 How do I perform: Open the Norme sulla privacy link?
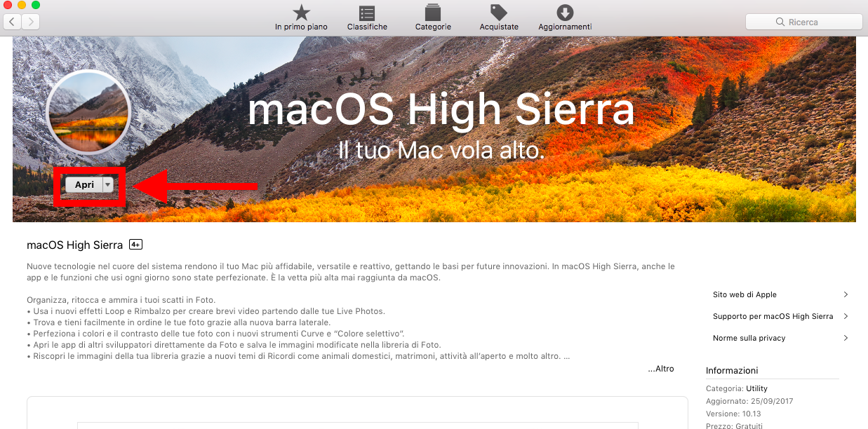point(749,338)
